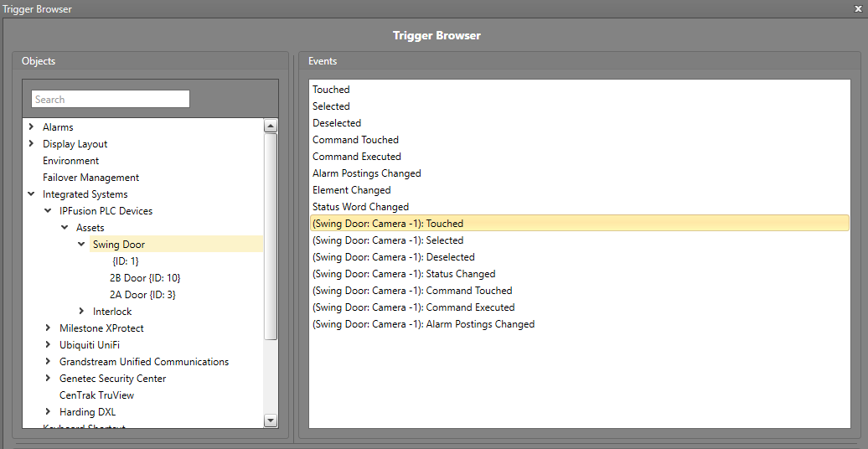Viewport: 868px width, 449px height.
Task: Collapse the Swing Door tree node
Action: coord(81,245)
